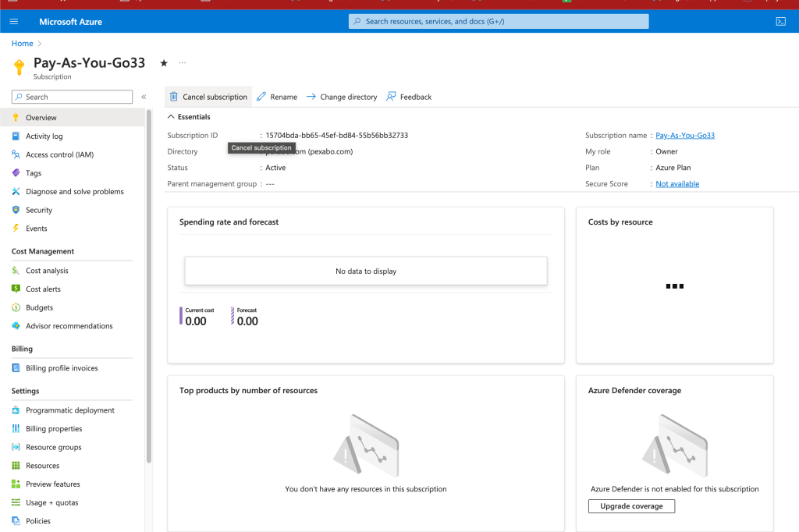Image resolution: width=799 pixels, height=532 pixels.
Task: Select Usage + quotas label in sidebar
Action: click(52, 502)
